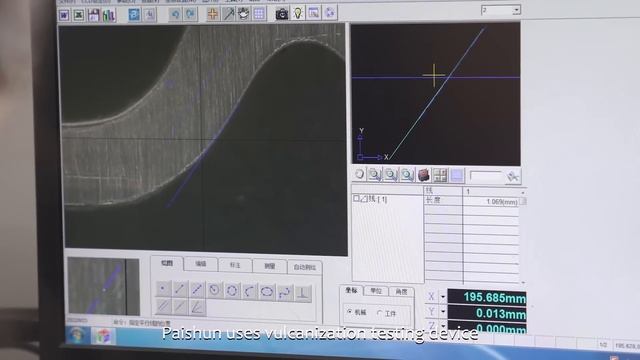Viewport: 640px width, 360px height.
Task: Click the X coordinate readout 195.685mm
Action: click(x=487, y=297)
